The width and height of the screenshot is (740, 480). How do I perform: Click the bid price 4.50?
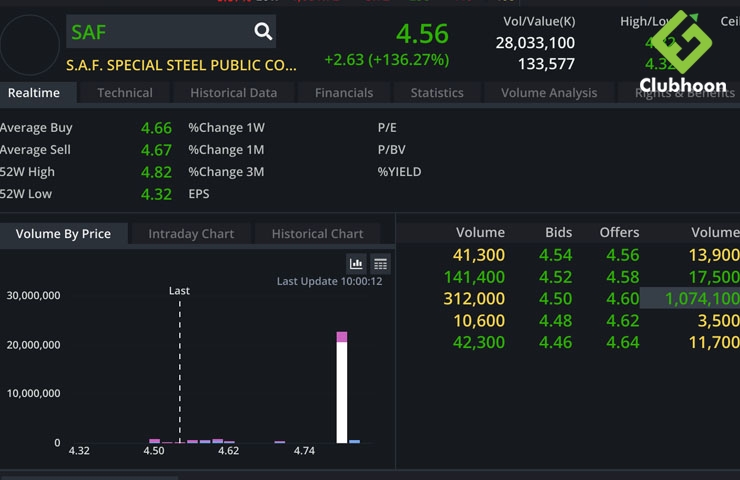click(555, 299)
